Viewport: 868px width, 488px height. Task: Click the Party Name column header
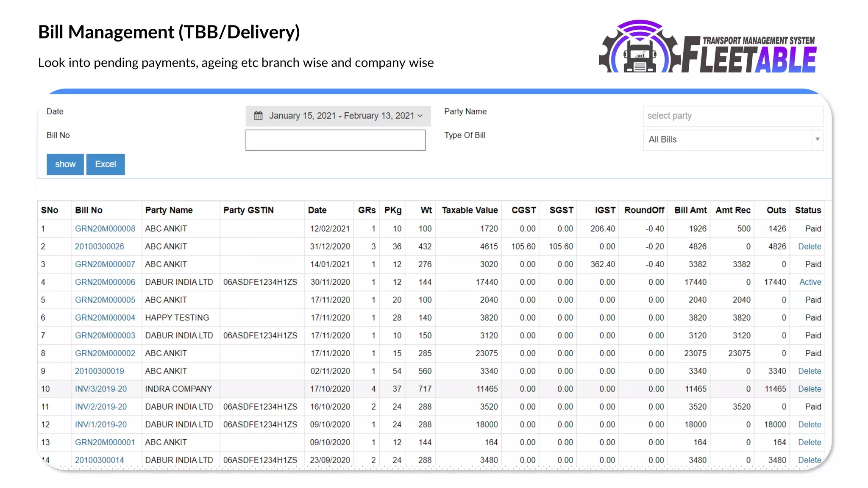click(169, 210)
